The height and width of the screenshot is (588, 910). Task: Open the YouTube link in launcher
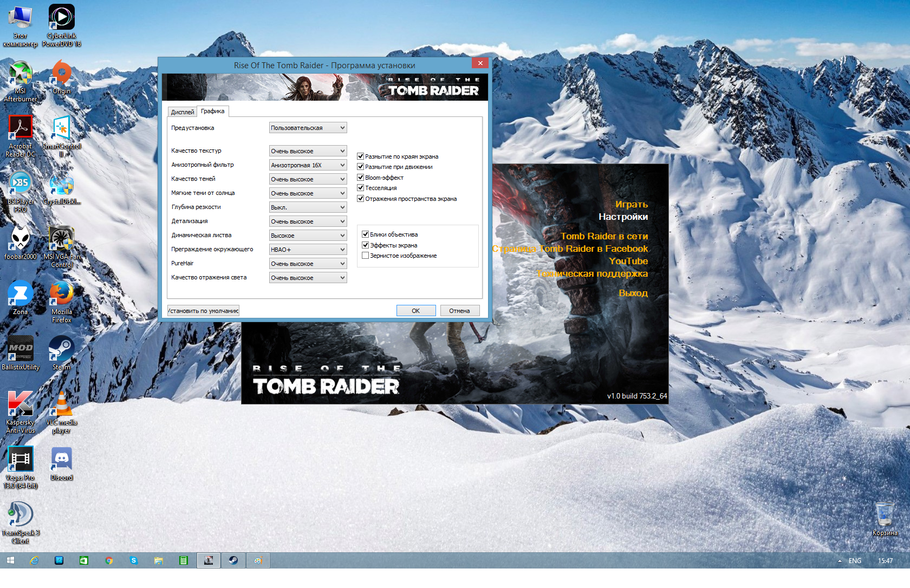click(x=628, y=261)
